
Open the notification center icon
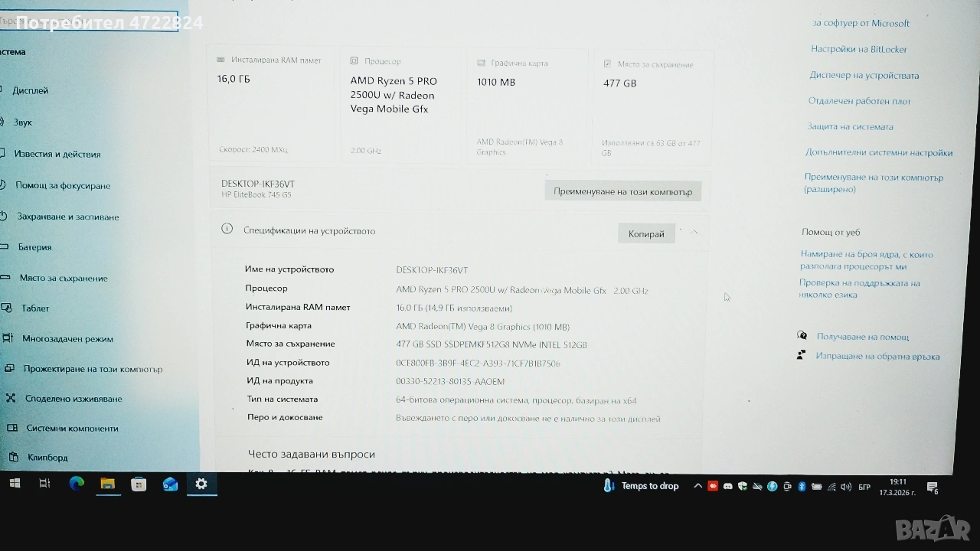(x=933, y=487)
